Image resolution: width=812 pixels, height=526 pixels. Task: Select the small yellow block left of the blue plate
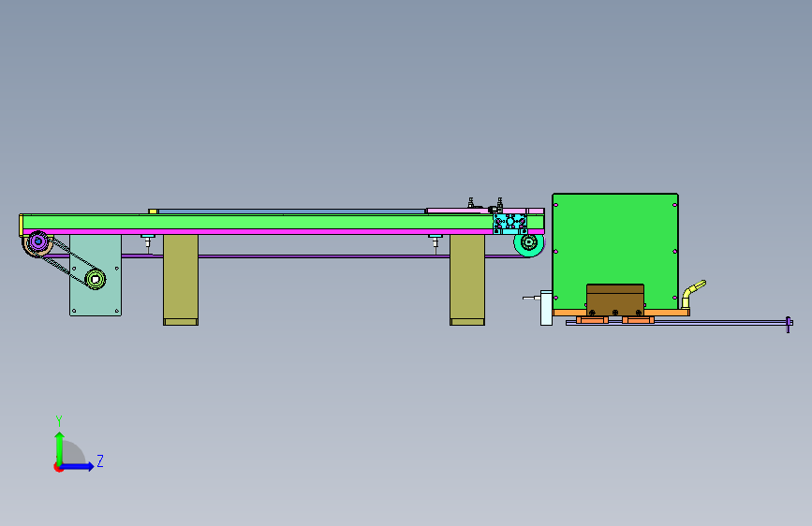click(x=153, y=212)
